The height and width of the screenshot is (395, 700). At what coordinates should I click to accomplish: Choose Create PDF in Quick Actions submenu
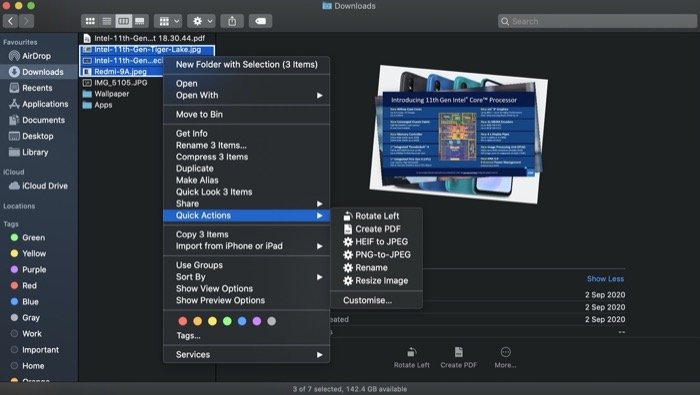pos(376,229)
